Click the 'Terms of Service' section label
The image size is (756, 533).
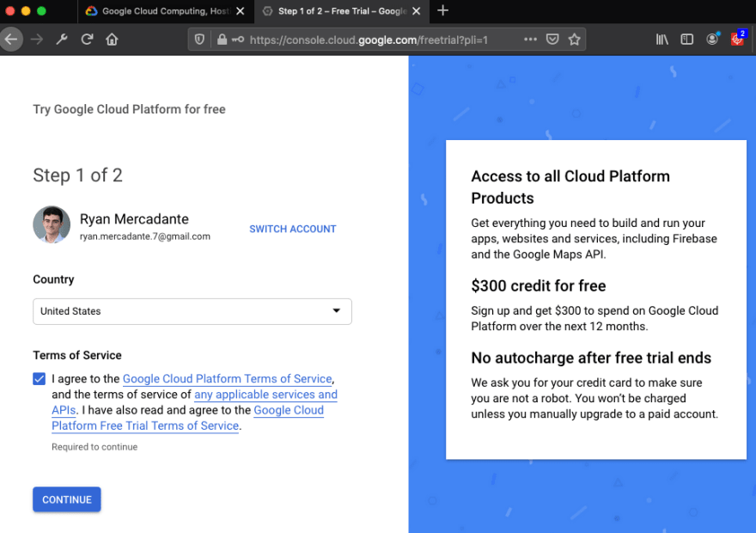click(x=77, y=356)
